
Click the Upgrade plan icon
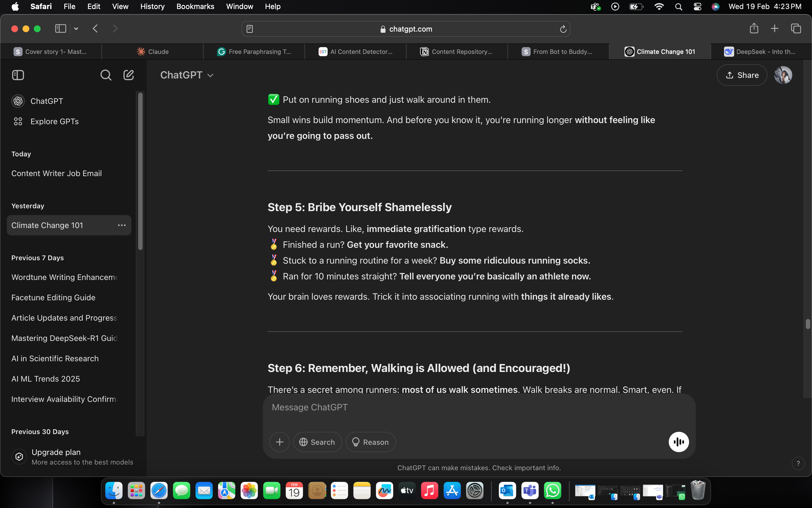19,457
